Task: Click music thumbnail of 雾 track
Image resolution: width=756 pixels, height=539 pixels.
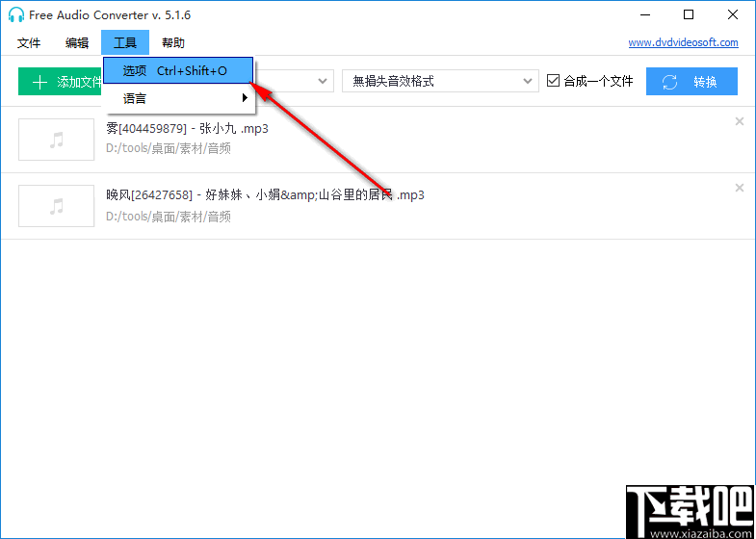Action: click(x=57, y=140)
